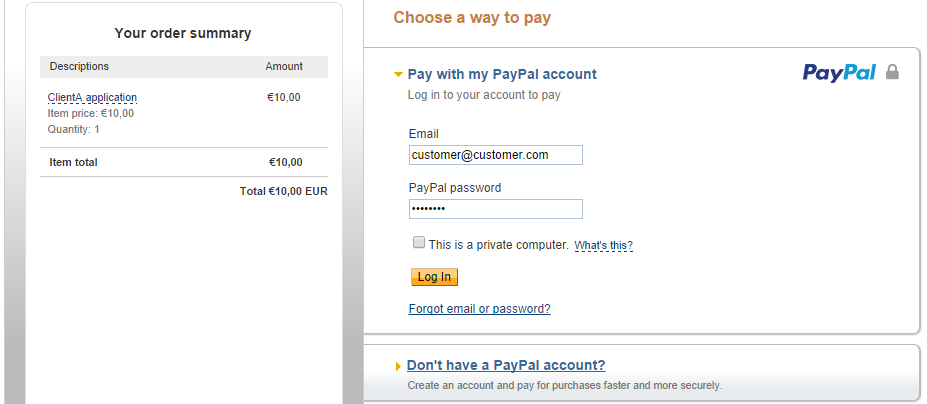The width and height of the screenshot is (927, 404).
Task: Open the ClientA application item link
Action: pyautogui.click(x=92, y=98)
